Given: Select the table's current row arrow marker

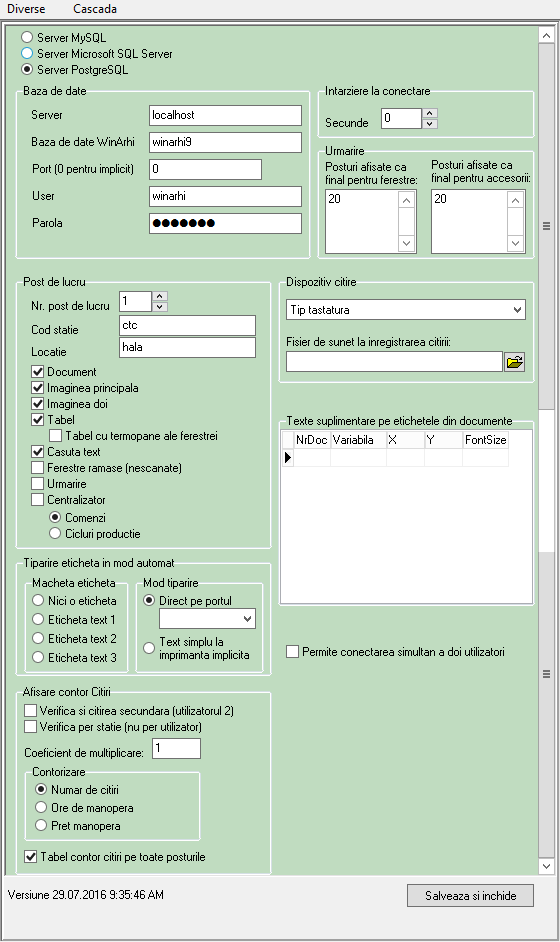Looking at the screenshot, I should [288, 458].
